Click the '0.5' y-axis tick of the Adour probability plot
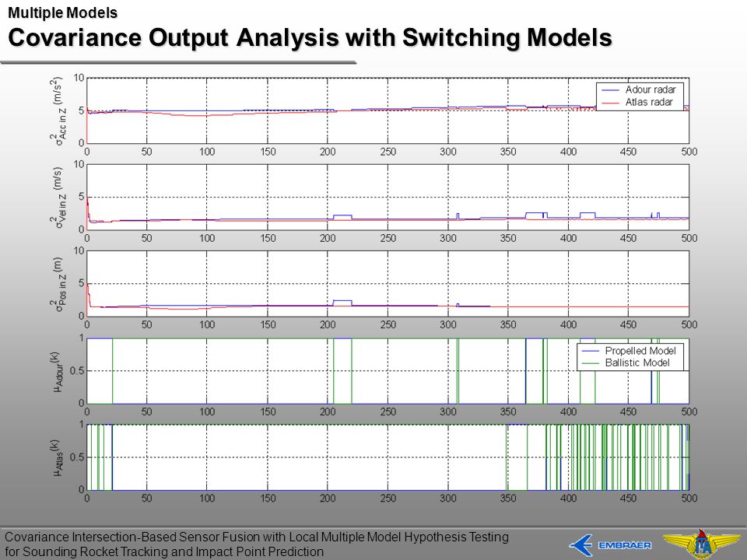 point(77,371)
